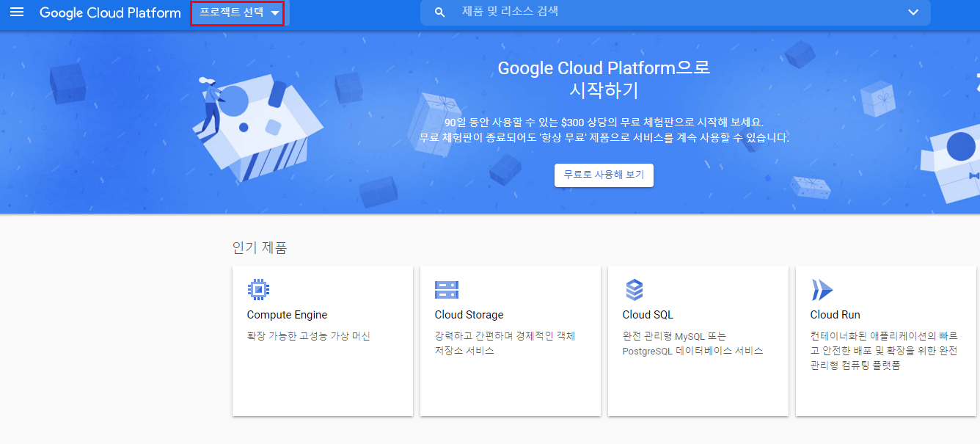Click the Cloud Storage description text

[x=505, y=343]
